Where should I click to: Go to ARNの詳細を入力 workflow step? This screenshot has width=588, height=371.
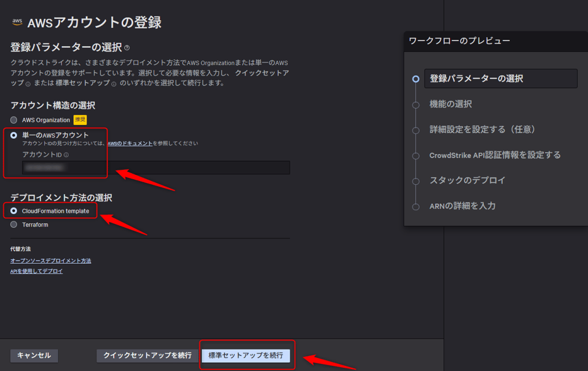pos(462,206)
